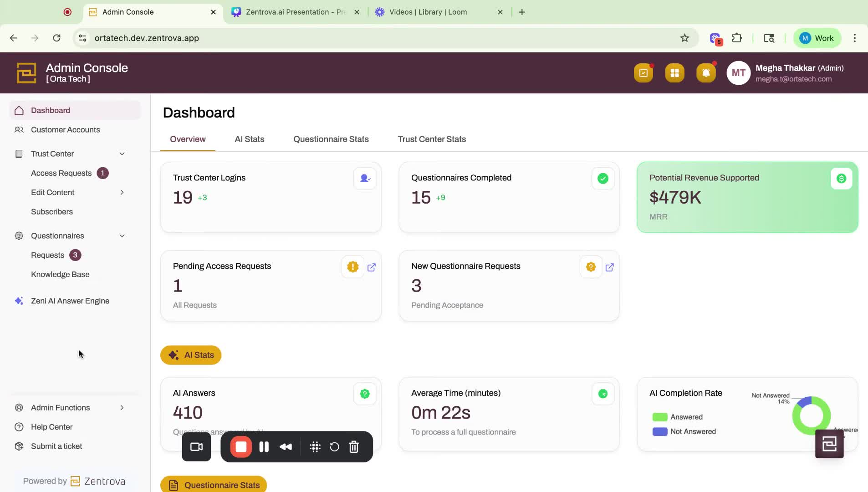Viewport: 868px width, 492px height.
Task: Click the Loom extension icon in the toolbar
Action: coord(715,38)
